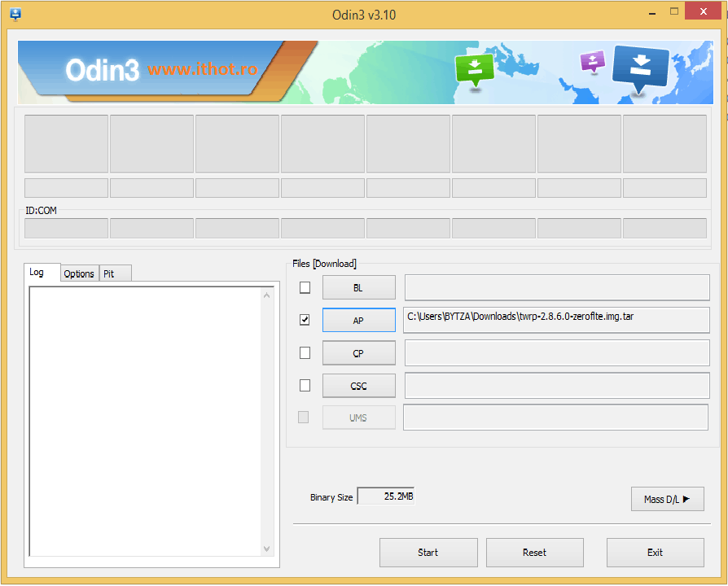Uncheck the AP file checkbox
The image size is (728, 586).
[x=305, y=320]
